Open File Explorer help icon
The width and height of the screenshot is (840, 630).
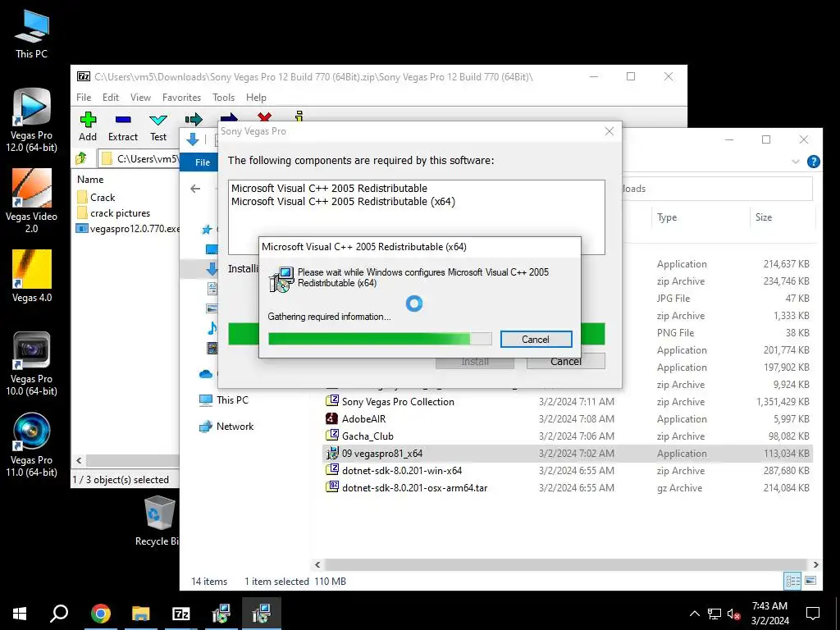pos(813,162)
